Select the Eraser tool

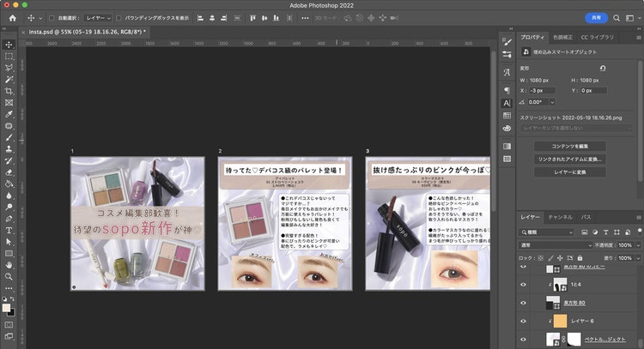pyautogui.click(x=9, y=172)
